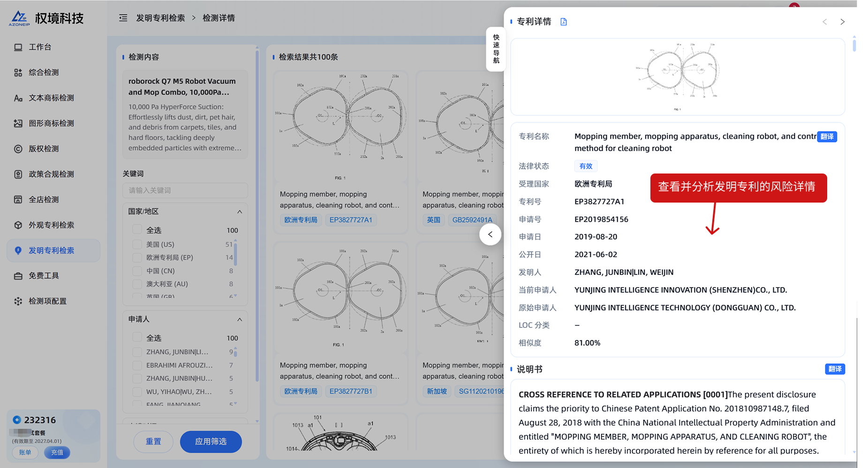Open the first EP3827727A1 result card image
The height and width of the screenshot is (468, 868).
click(340, 127)
